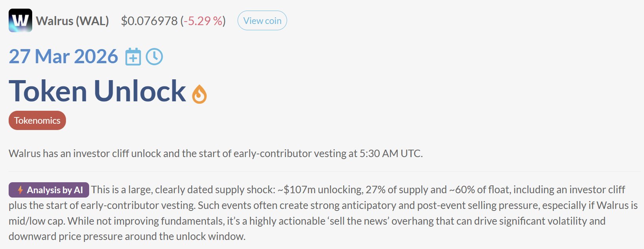This screenshot has width=644, height=249.
Task: Click the Walrus coin logo icon
Action: [x=20, y=20]
